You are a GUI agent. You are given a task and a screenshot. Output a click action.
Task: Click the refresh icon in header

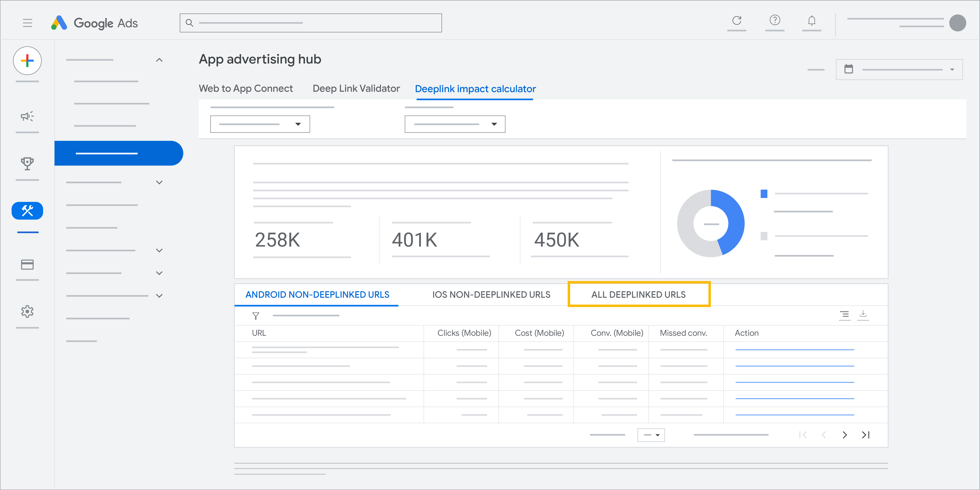click(737, 20)
